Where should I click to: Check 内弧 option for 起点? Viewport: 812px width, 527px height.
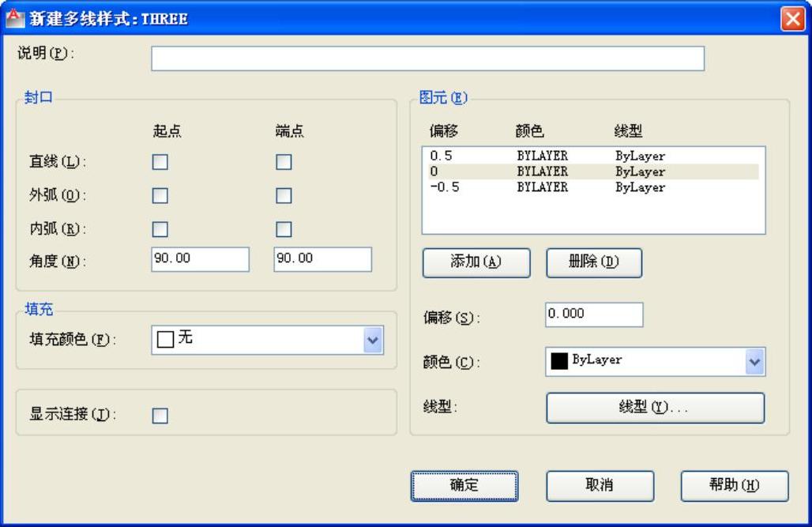pos(160,229)
